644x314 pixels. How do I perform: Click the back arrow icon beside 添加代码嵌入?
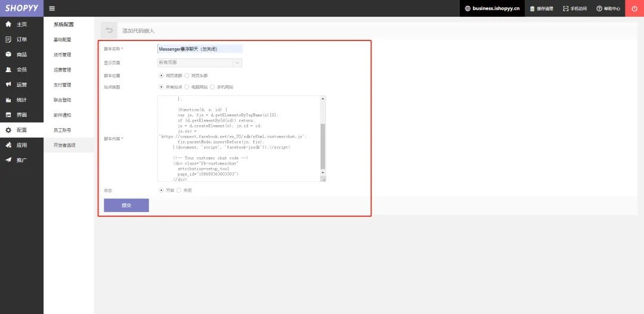tap(109, 30)
